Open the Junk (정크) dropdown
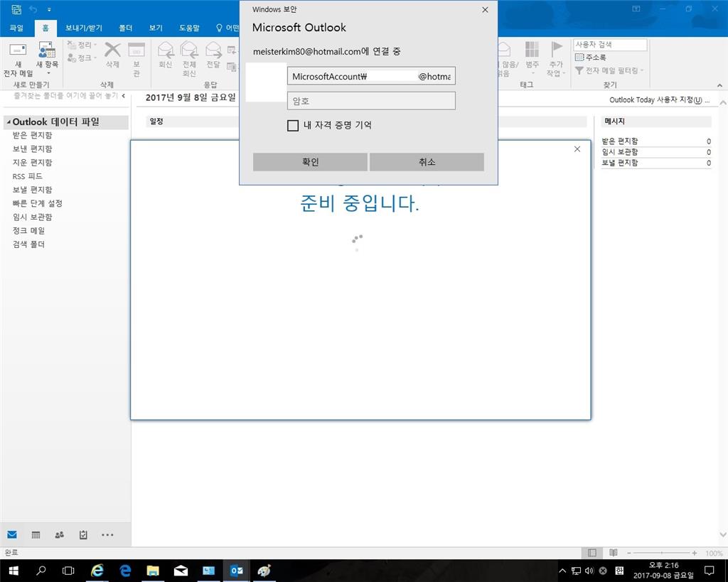 pos(82,58)
